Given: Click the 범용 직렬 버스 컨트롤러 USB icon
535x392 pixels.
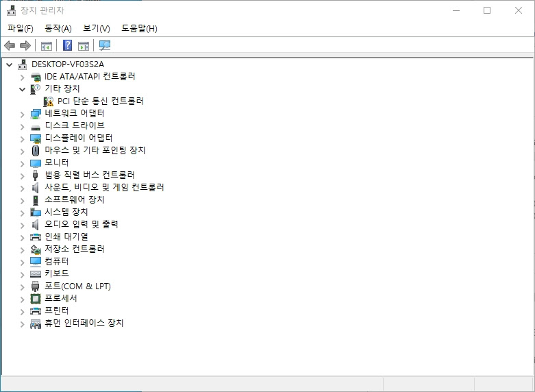Looking at the screenshot, I should click(36, 175).
